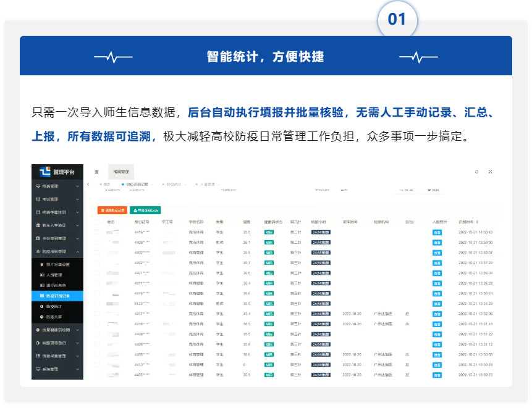Expand the 考试管理 sidebar menu
This screenshot has height=408, width=532.
tap(57, 199)
